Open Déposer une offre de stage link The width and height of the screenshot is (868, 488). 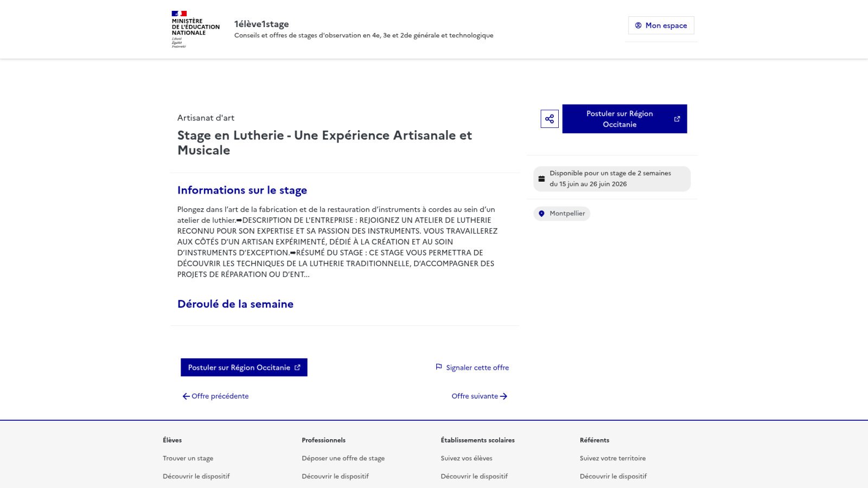tap(343, 458)
